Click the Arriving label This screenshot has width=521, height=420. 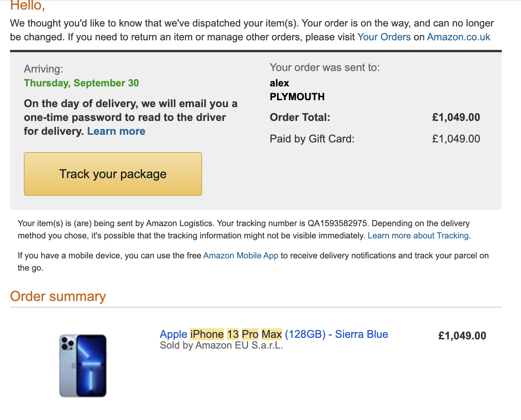[x=43, y=69]
